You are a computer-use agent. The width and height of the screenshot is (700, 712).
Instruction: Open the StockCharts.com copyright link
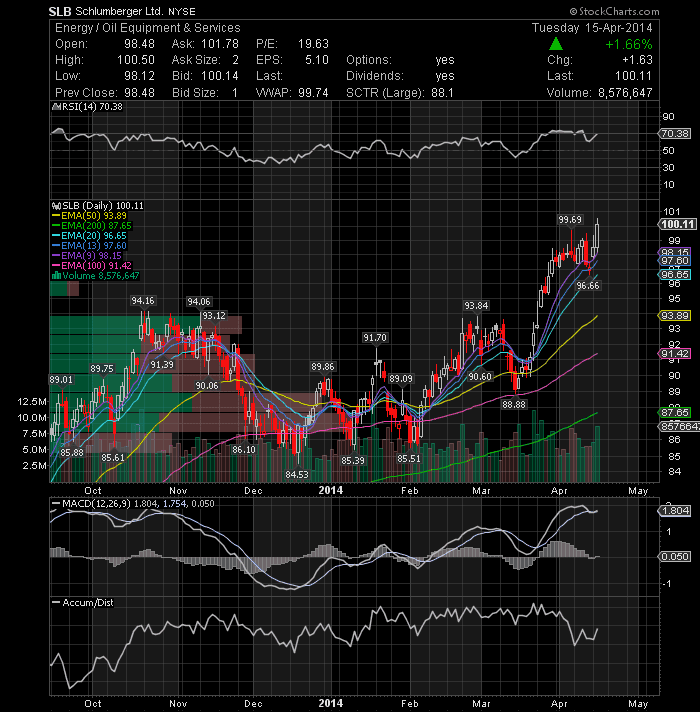[614, 11]
